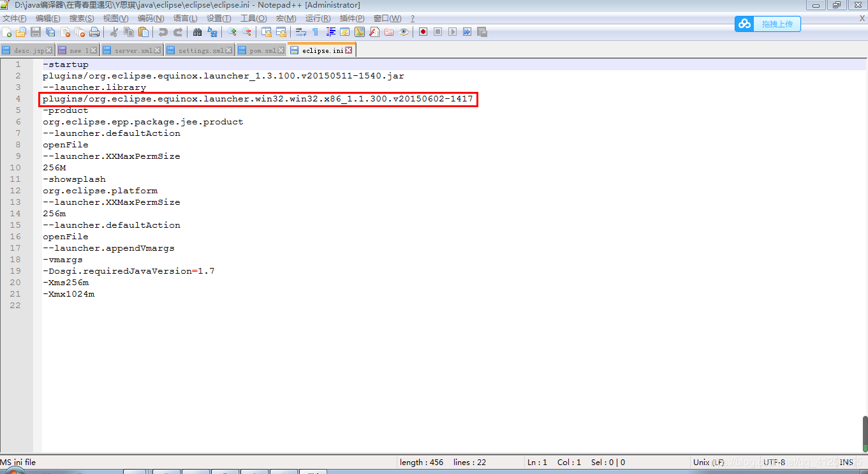The image size is (868, 474).
Task: Open the 窗口(W) menu
Action: 387,19
